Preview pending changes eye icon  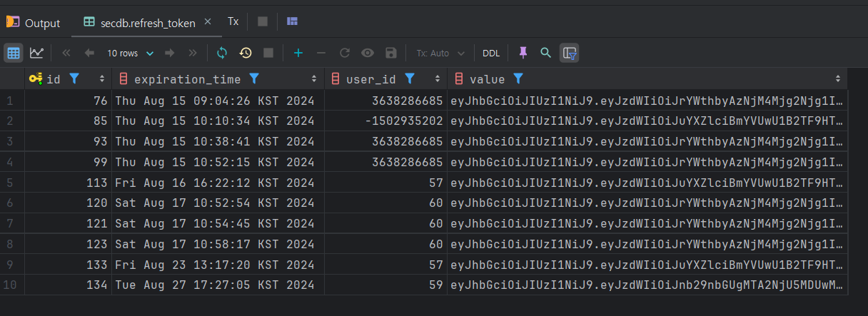[368, 53]
